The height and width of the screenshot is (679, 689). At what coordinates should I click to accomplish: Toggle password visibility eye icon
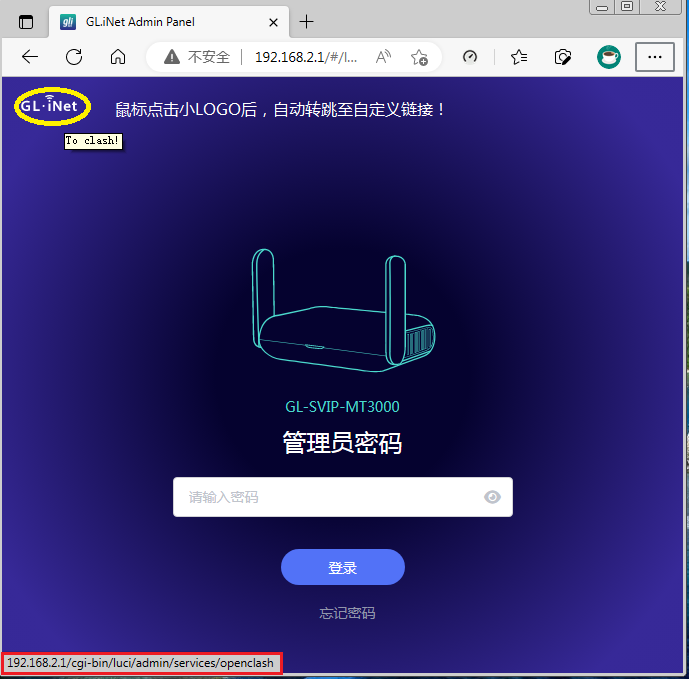click(x=492, y=497)
